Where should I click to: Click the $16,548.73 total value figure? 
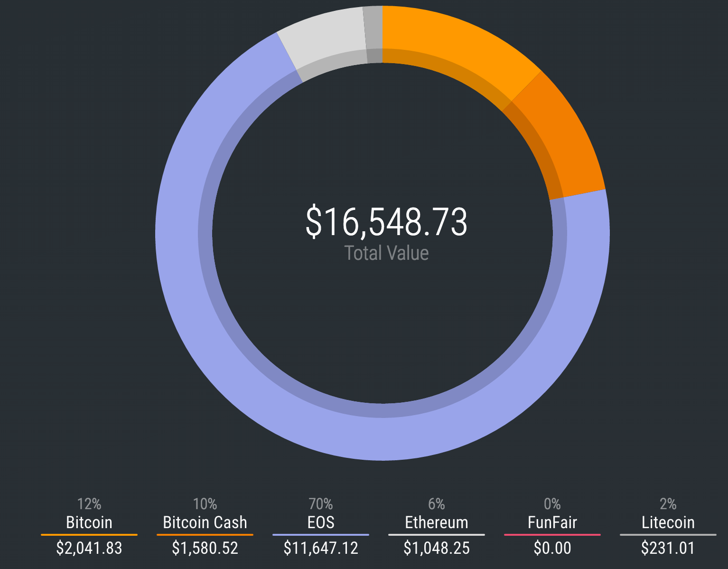386,221
